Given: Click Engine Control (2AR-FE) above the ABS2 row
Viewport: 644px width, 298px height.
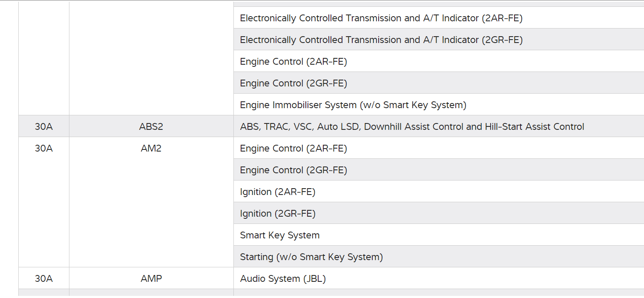Looking at the screenshot, I should pyautogui.click(x=293, y=62).
